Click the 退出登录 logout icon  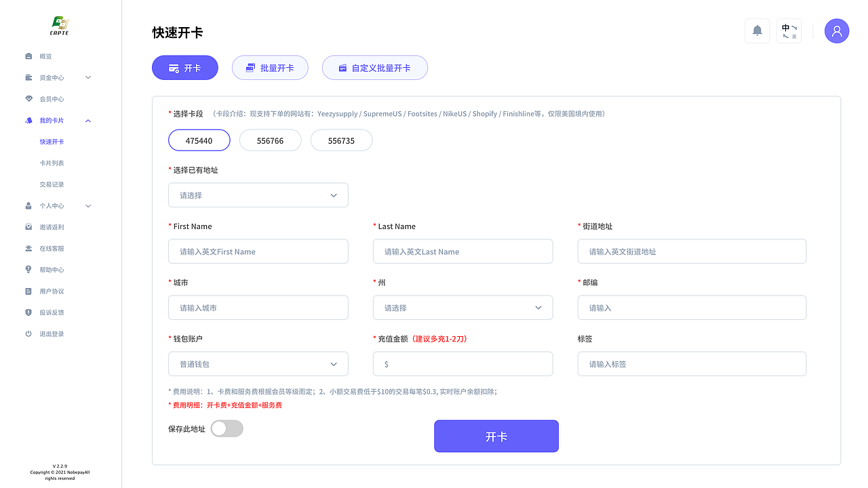[x=28, y=333]
